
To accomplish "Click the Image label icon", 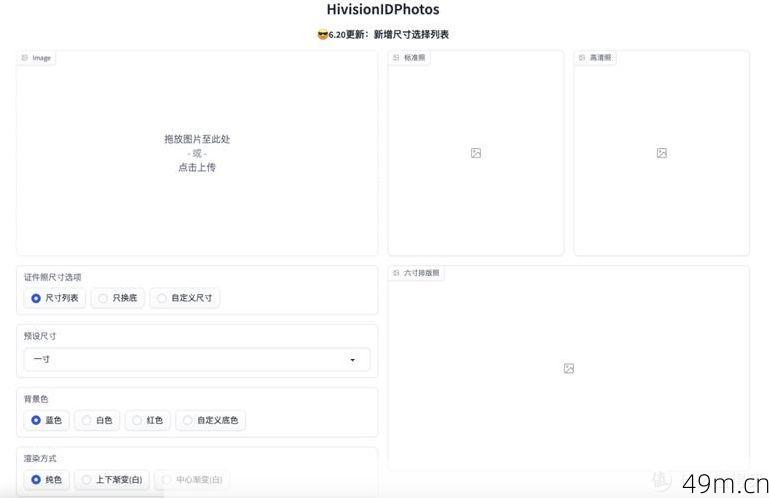I will (x=25, y=58).
